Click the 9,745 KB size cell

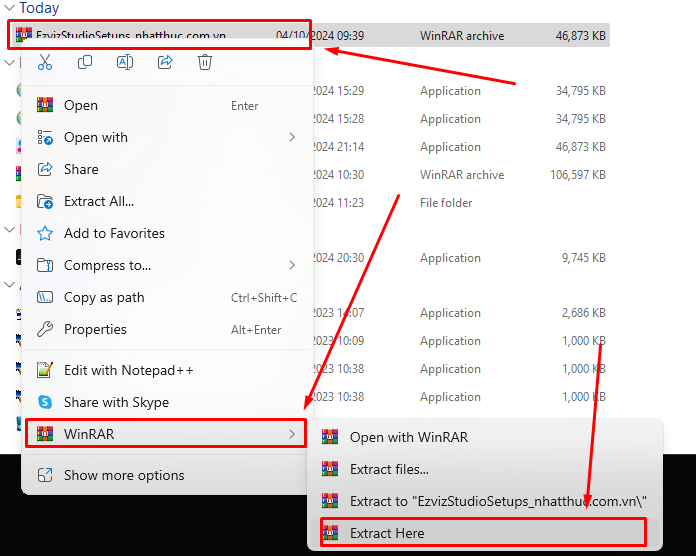click(x=584, y=258)
